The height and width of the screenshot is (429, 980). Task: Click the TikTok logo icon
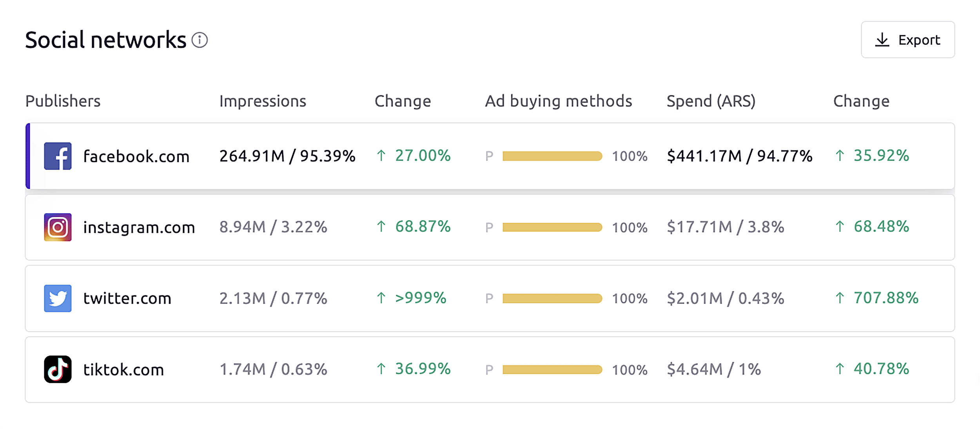[57, 369]
